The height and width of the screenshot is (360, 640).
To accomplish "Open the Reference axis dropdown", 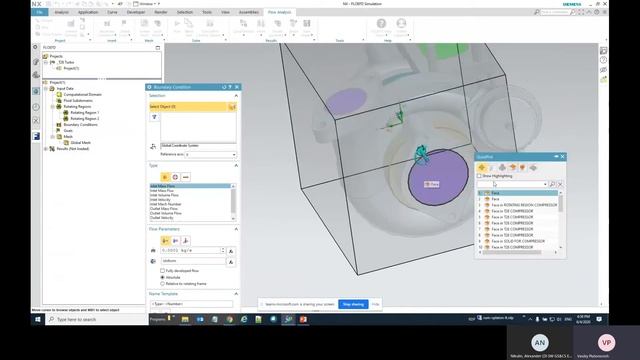I will click(234, 155).
